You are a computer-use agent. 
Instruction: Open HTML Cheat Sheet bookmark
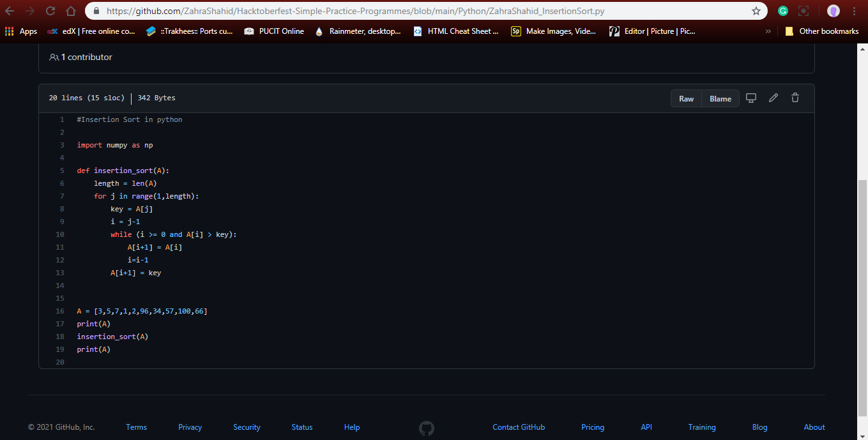[456, 31]
